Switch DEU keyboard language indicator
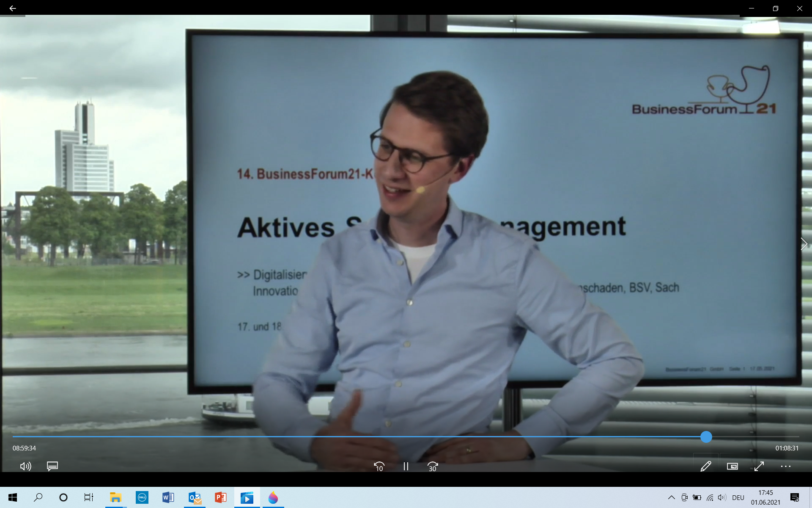 [738, 497]
